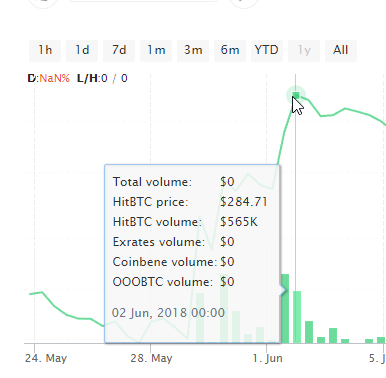Show the 3m chart range
The width and height of the screenshot is (386, 378).
(193, 51)
